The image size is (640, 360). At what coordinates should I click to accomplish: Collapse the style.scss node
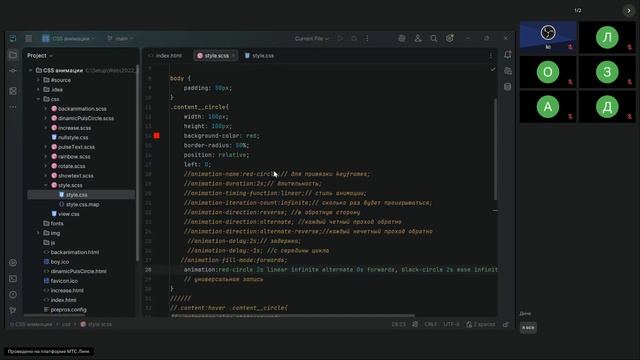(x=46, y=185)
